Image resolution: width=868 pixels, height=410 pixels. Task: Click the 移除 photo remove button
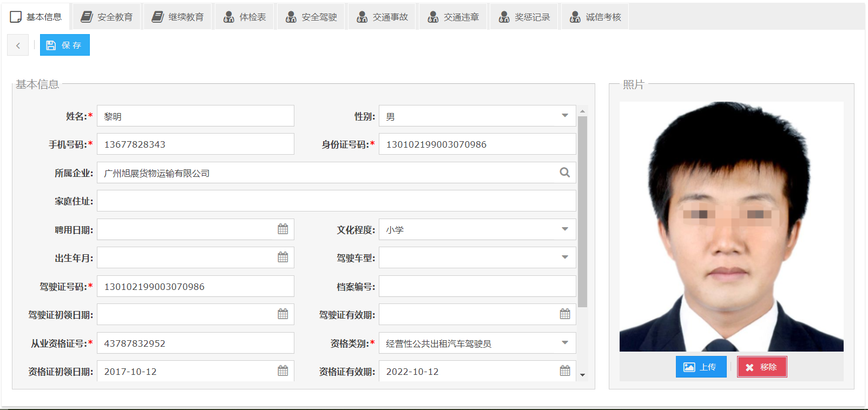pos(762,367)
